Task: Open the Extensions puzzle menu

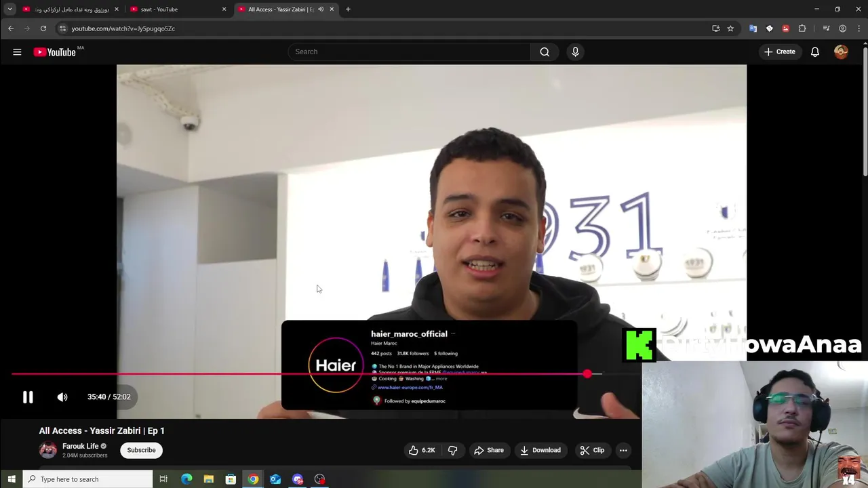Action: [x=802, y=28]
